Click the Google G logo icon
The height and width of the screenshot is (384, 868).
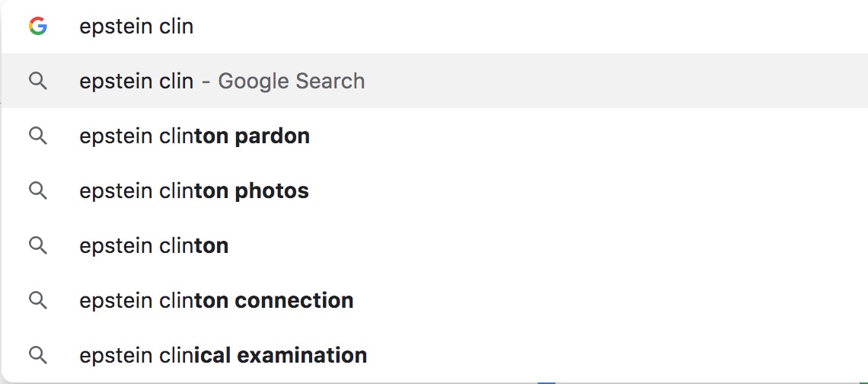(x=37, y=26)
